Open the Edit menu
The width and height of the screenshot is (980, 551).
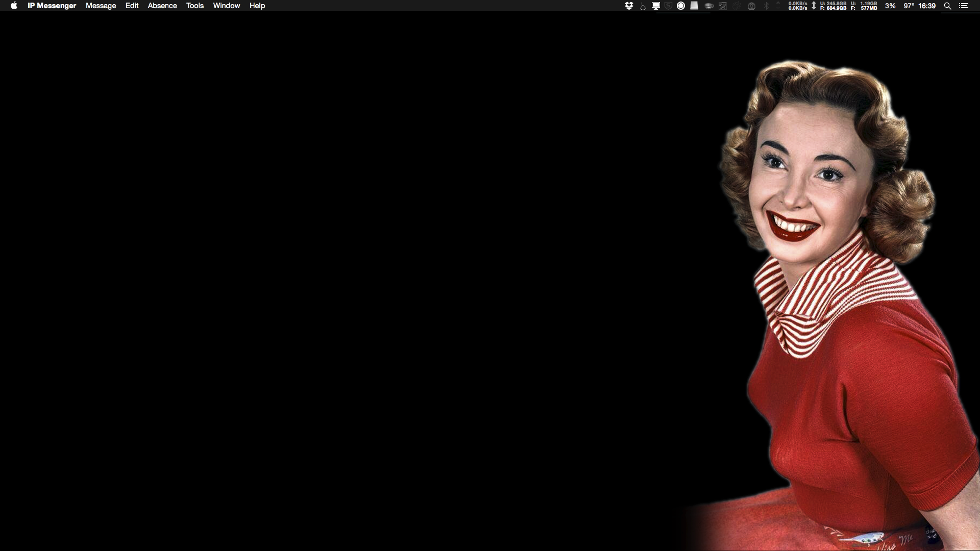click(132, 6)
